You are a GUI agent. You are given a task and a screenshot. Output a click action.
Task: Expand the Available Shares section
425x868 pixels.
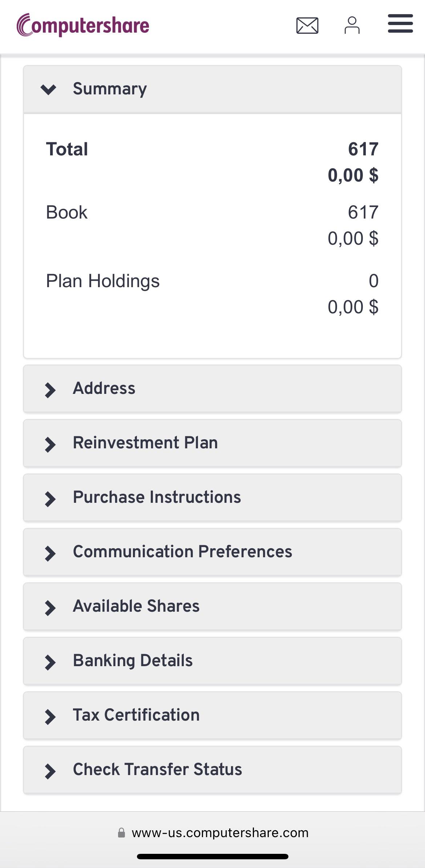[x=212, y=606]
